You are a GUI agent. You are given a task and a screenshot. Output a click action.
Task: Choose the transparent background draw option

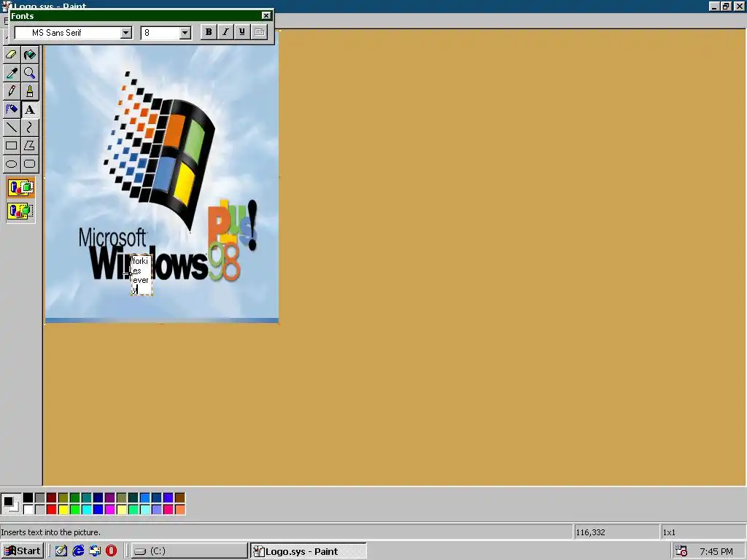pyautogui.click(x=20, y=211)
